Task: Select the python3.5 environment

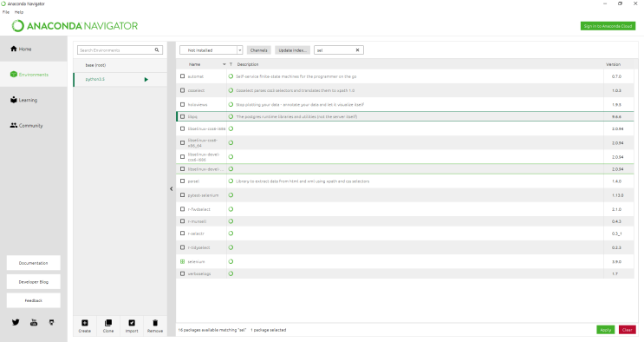Action: point(120,80)
